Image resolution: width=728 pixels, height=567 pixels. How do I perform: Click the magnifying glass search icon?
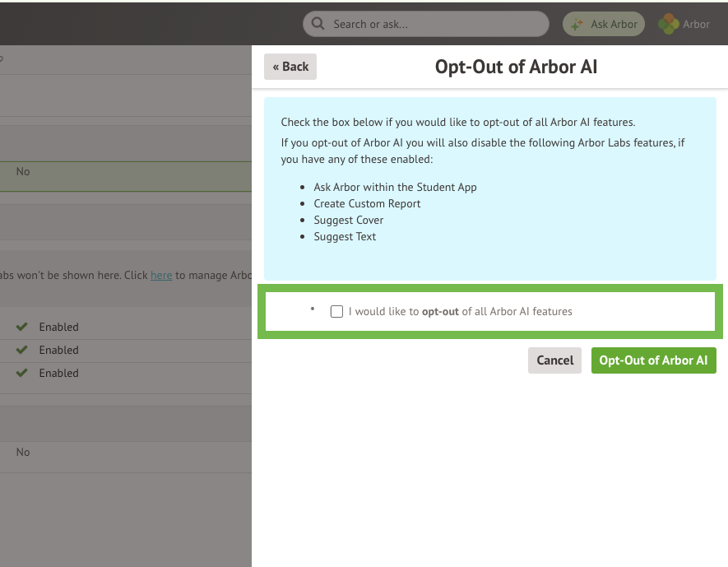(318, 24)
